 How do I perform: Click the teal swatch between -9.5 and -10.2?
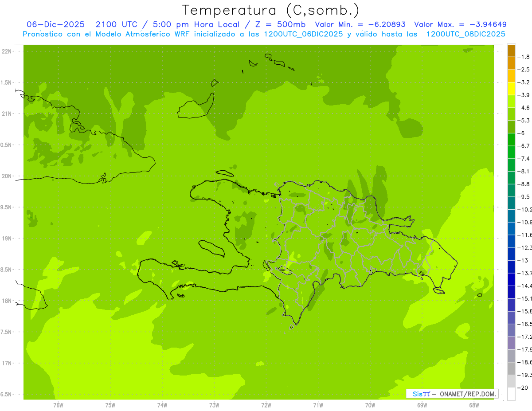pyautogui.click(x=511, y=203)
